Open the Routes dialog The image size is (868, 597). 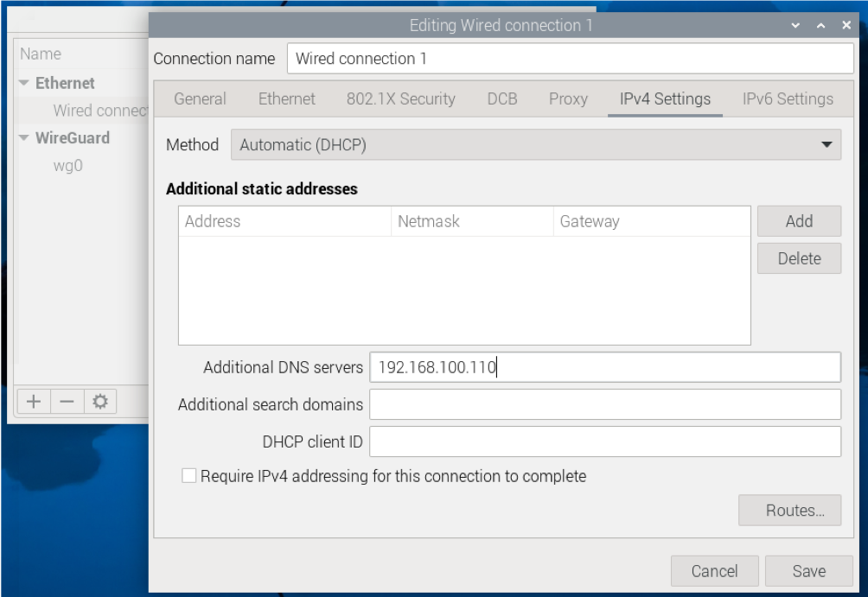(x=789, y=511)
